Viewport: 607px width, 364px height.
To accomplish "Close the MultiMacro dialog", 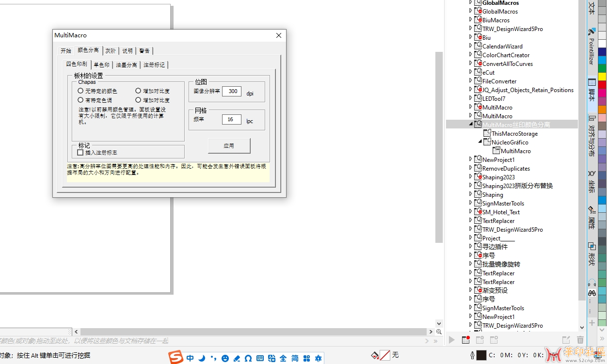I will click(279, 35).
